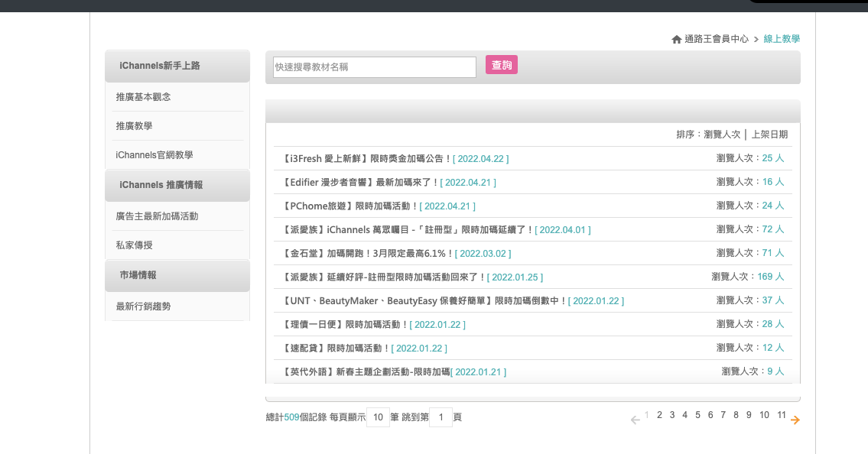Go to page 9
The height and width of the screenshot is (454, 868).
749,415
